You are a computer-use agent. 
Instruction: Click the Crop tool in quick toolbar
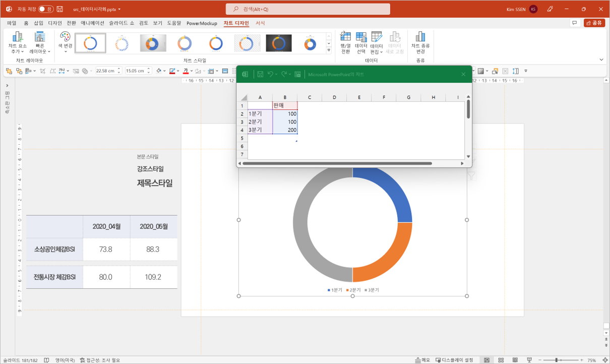pyautogui.click(x=43, y=71)
